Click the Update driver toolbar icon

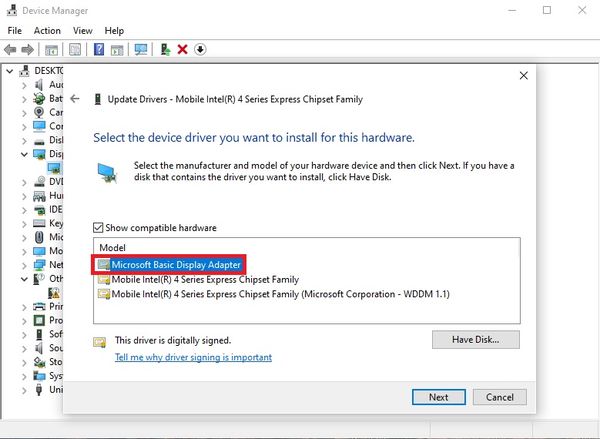tap(165, 49)
